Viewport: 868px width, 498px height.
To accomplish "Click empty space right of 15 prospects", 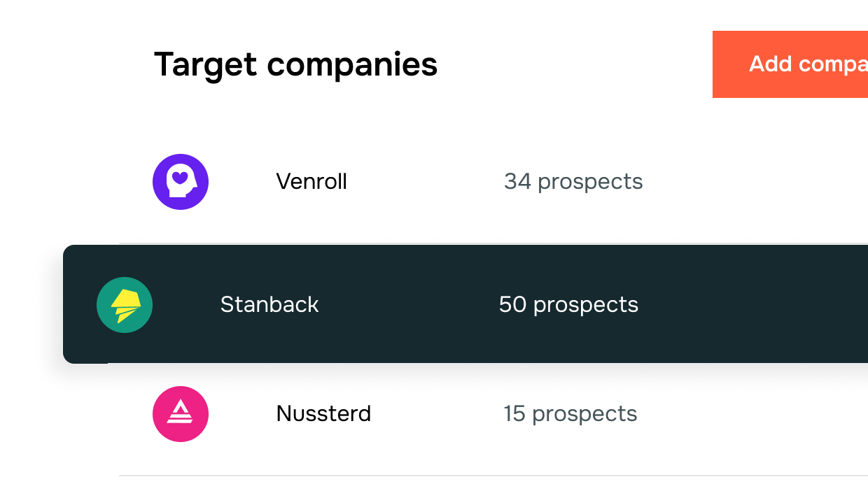I will (753, 414).
